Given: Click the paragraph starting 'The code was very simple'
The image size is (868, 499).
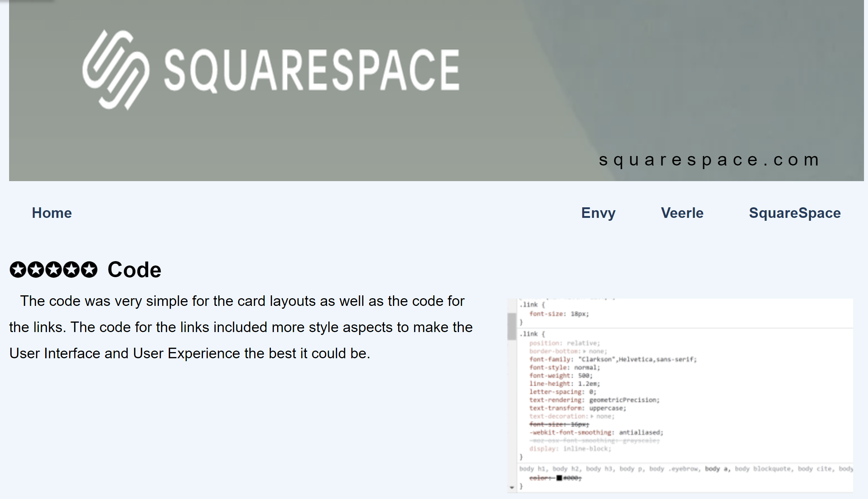Looking at the screenshot, I should pyautogui.click(x=241, y=327).
